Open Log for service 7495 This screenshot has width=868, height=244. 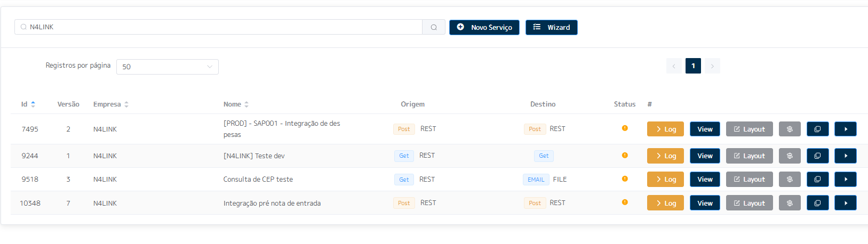point(665,129)
